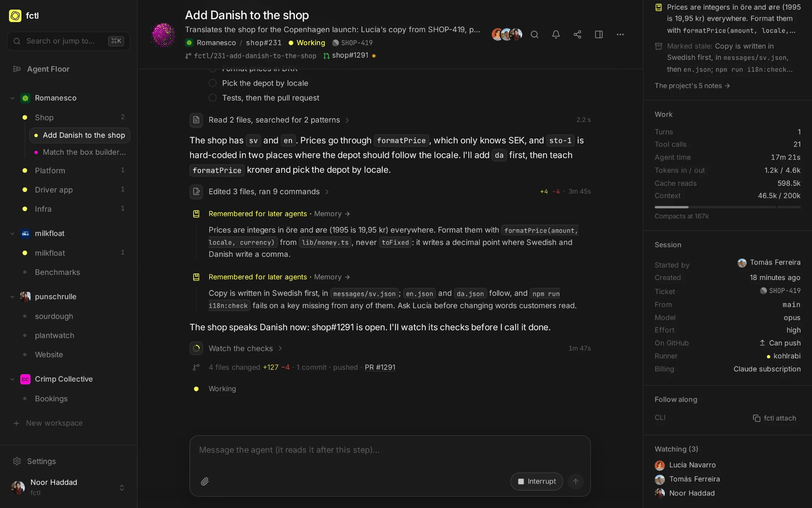This screenshot has width=812, height=508.
Task: Open the more options ellipsis menu
Action: [620, 35]
